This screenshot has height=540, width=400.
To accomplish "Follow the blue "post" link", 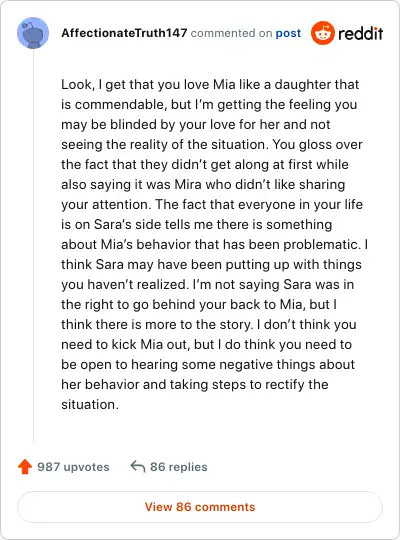I will tap(288, 33).
